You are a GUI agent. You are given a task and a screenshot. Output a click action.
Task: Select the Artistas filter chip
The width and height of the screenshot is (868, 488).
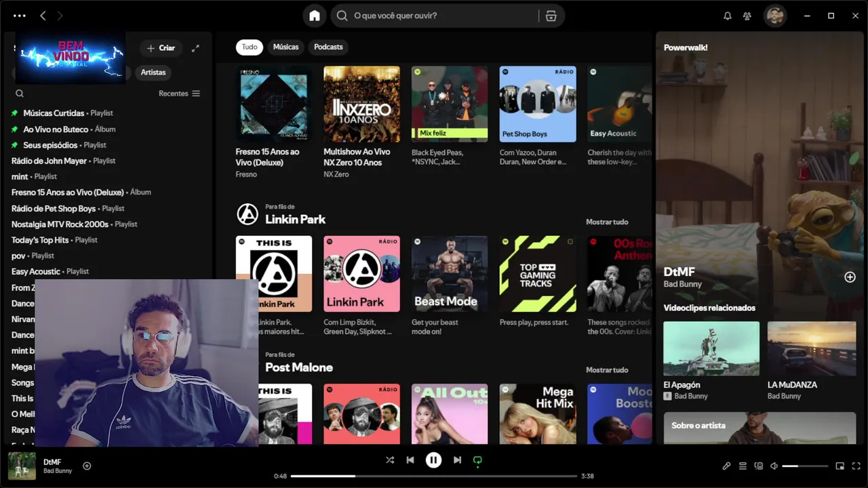(153, 73)
